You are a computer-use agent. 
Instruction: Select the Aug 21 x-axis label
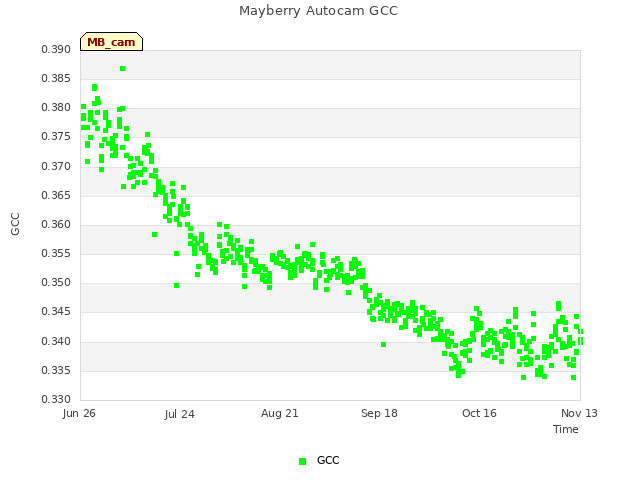280,413
